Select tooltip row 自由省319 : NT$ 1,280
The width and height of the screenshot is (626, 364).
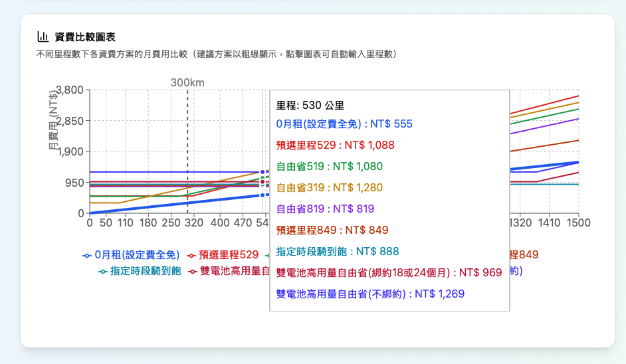click(330, 187)
